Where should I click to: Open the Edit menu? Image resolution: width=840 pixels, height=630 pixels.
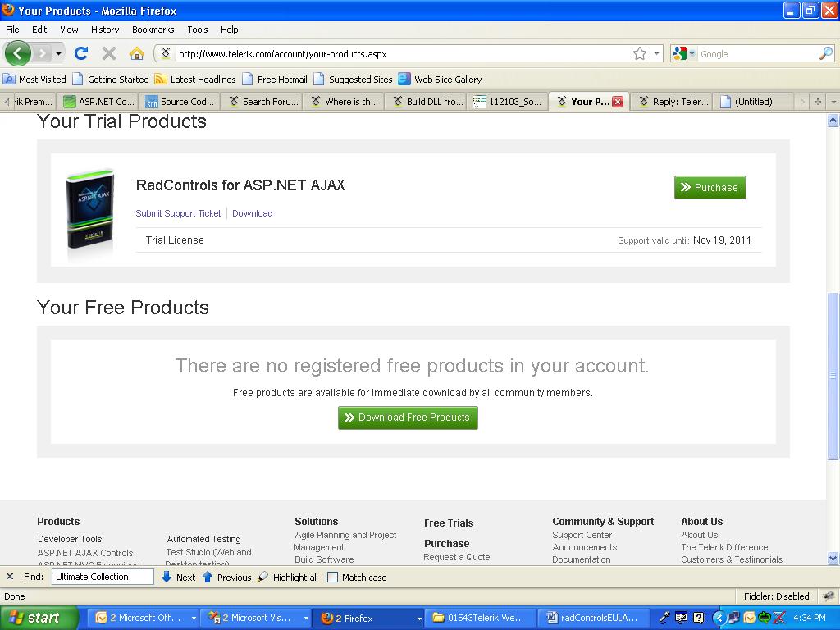pos(39,30)
